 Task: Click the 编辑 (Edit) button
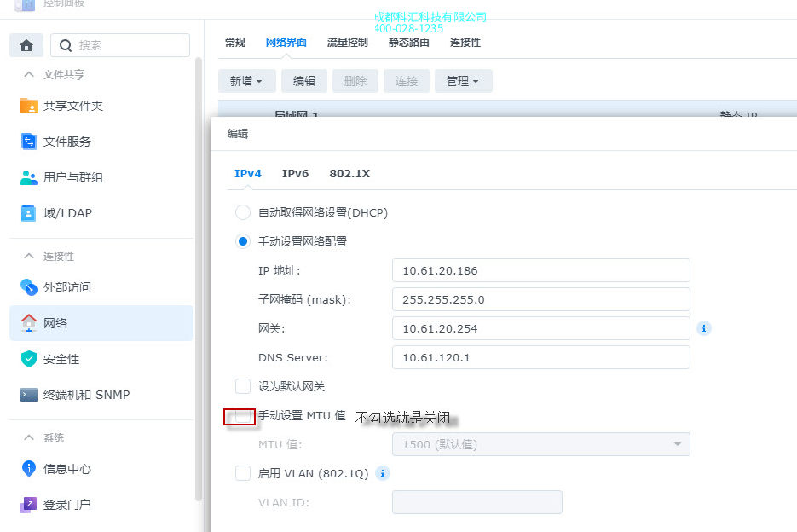click(x=304, y=81)
